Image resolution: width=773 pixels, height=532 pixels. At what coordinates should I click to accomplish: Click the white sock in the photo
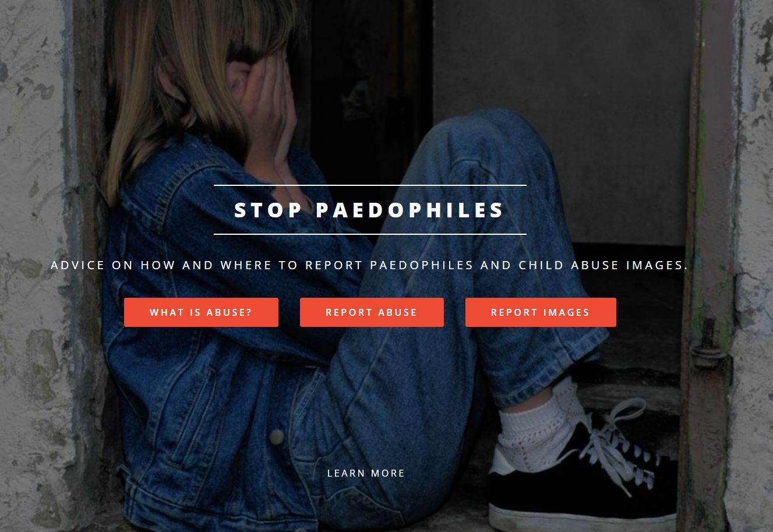coord(536,428)
